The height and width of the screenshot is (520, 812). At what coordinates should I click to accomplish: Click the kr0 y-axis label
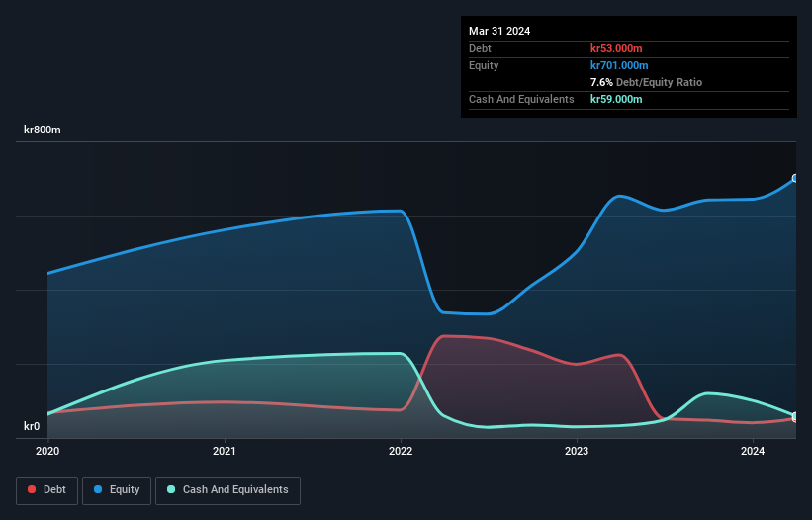tap(32, 426)
